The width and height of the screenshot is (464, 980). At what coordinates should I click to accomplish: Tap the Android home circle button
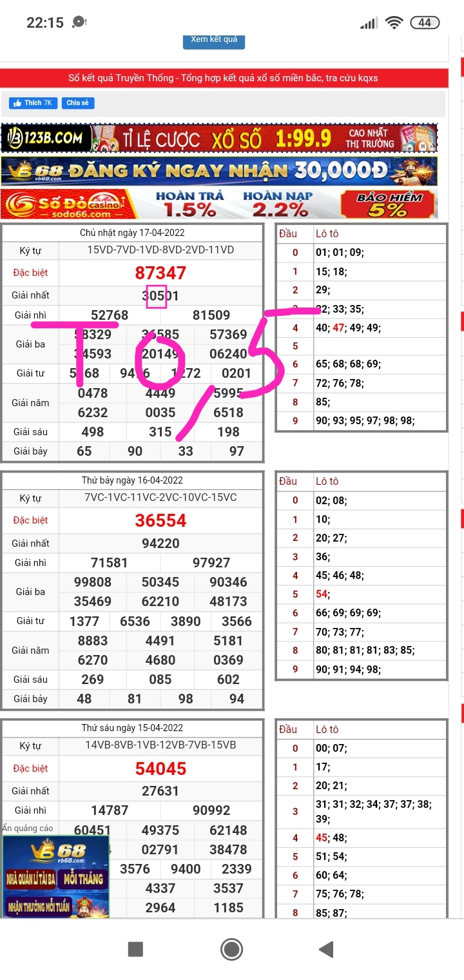(x=231, y=949)
